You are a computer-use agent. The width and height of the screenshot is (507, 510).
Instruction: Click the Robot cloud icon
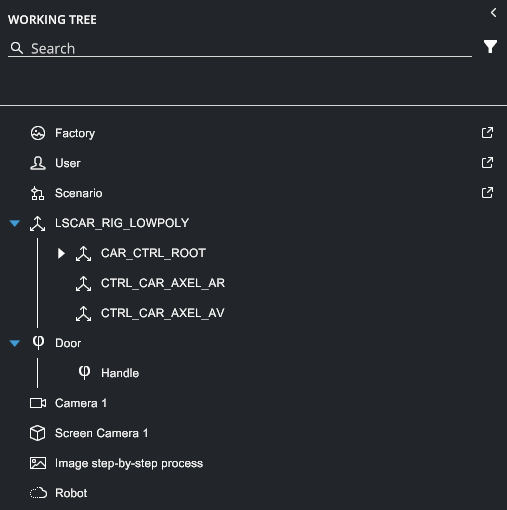click(38, 493)
